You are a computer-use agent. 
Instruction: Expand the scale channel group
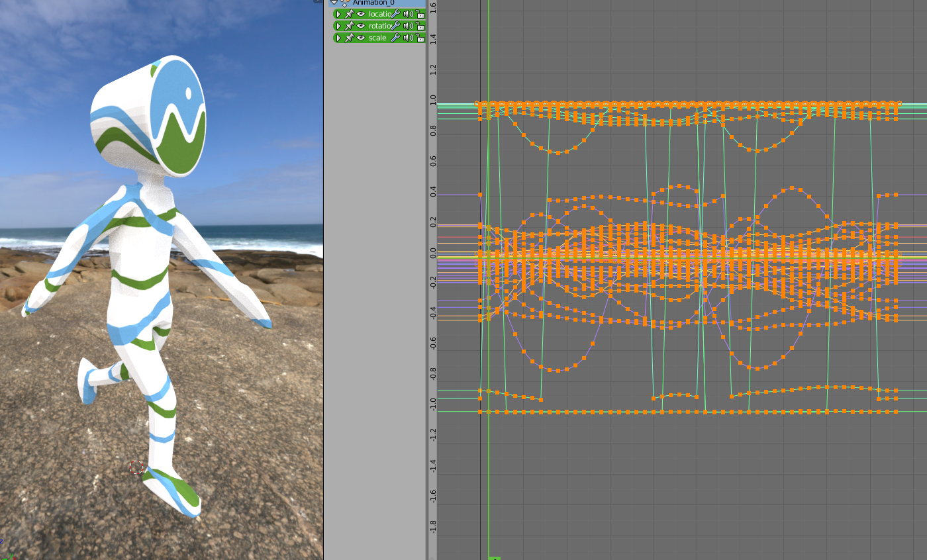(338, 38)
